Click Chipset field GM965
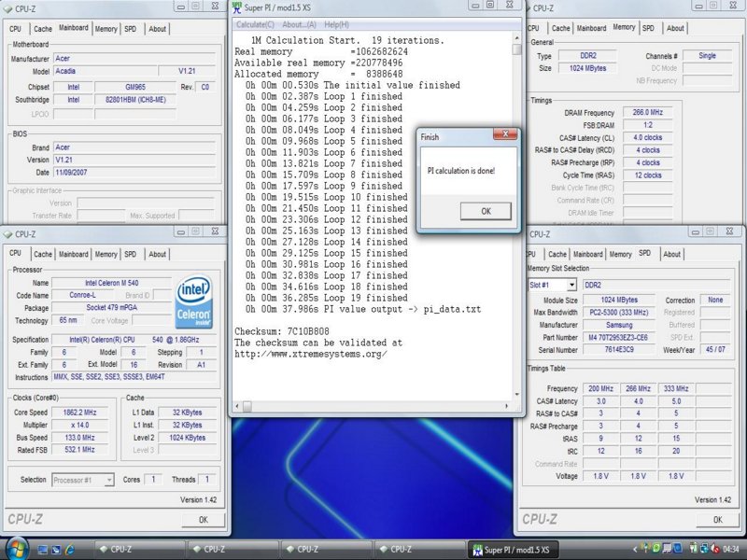747x560 pixels. tap(134, 87)
